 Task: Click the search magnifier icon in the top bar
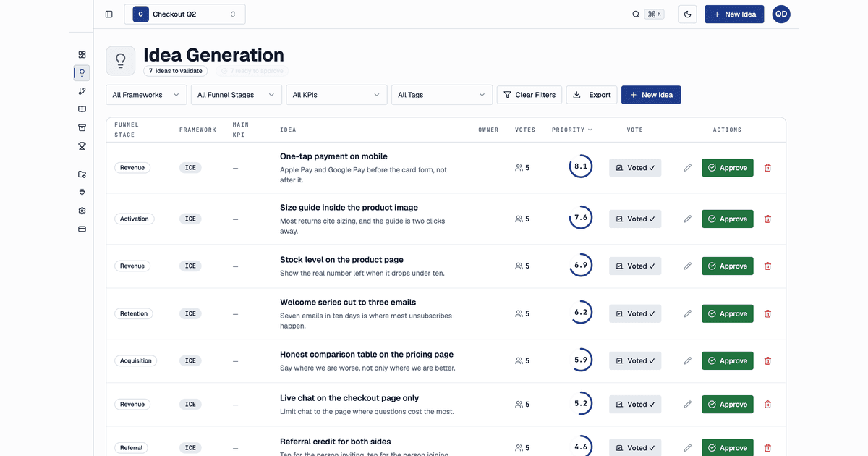click(x=636, y=14)
